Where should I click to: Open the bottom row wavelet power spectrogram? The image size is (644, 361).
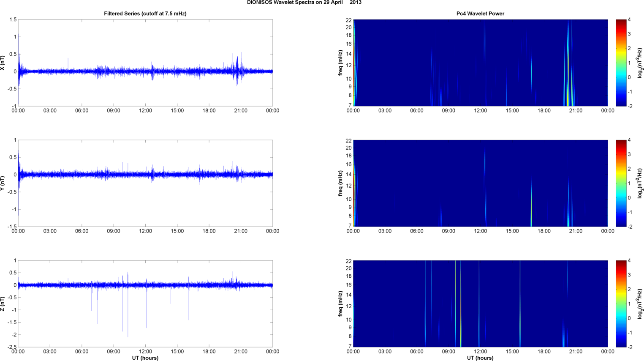[x=480, y=304]
